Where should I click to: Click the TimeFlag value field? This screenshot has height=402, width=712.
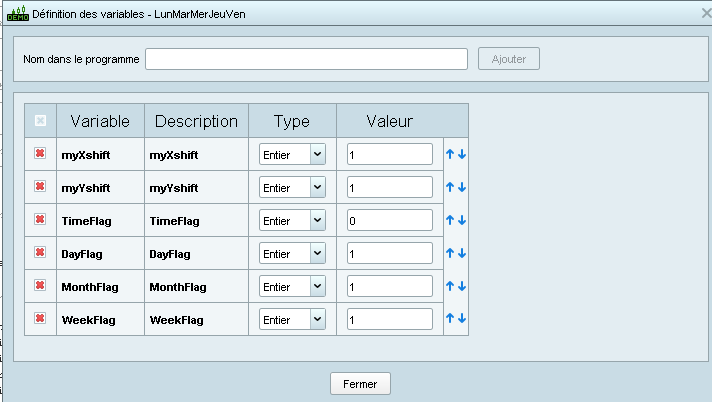pos(389,220)
